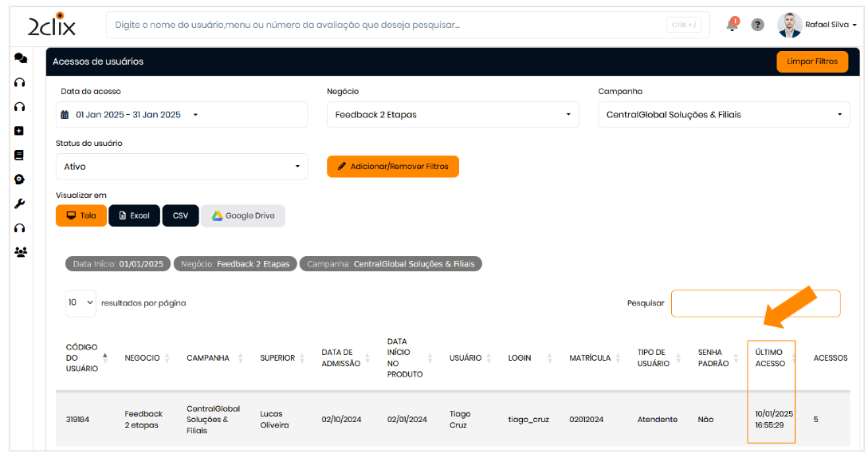Click the Pesquisar search field
Image resolution: width=868 pixels, height=458 pixels.
(x=755, y=303)
